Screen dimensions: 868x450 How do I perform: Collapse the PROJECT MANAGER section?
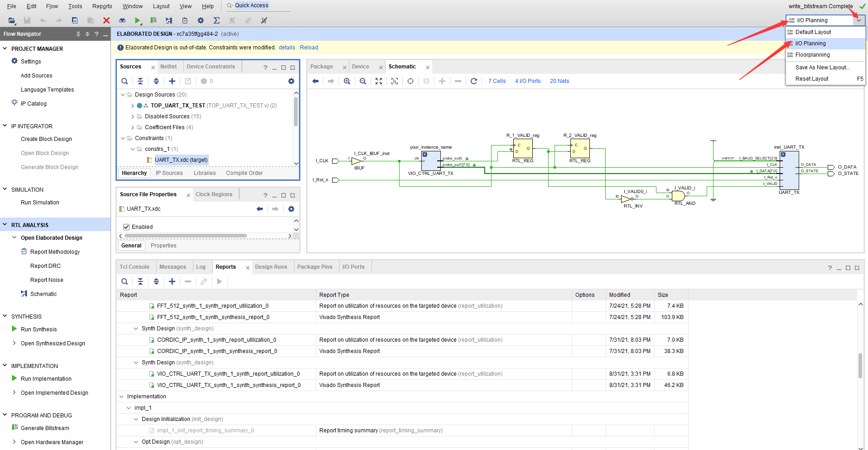[5, 48]
